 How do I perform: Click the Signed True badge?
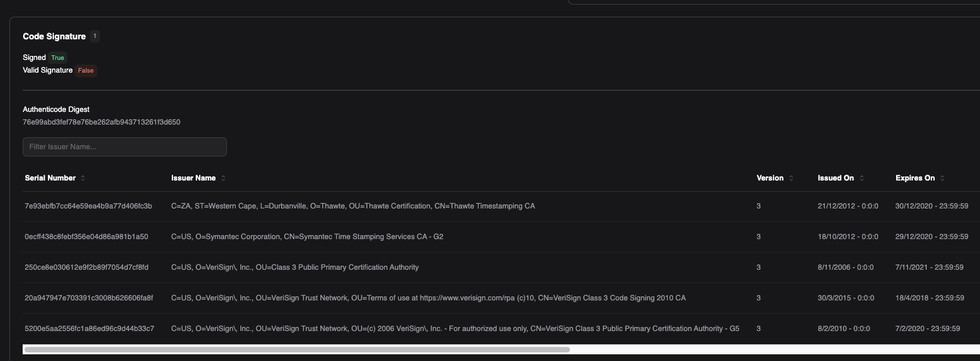pyautogui.click(x=58, y=58)
